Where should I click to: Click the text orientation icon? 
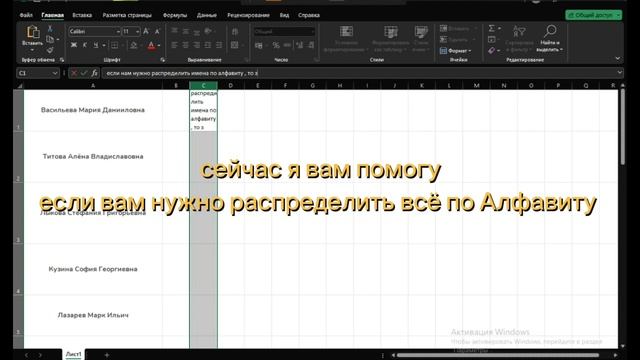[x=208, y=31]
